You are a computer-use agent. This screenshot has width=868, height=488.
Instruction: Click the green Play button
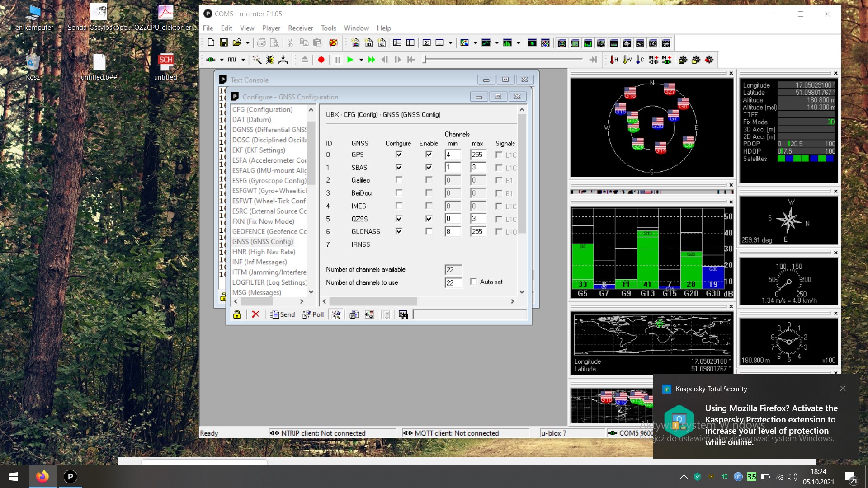[350, 60]
